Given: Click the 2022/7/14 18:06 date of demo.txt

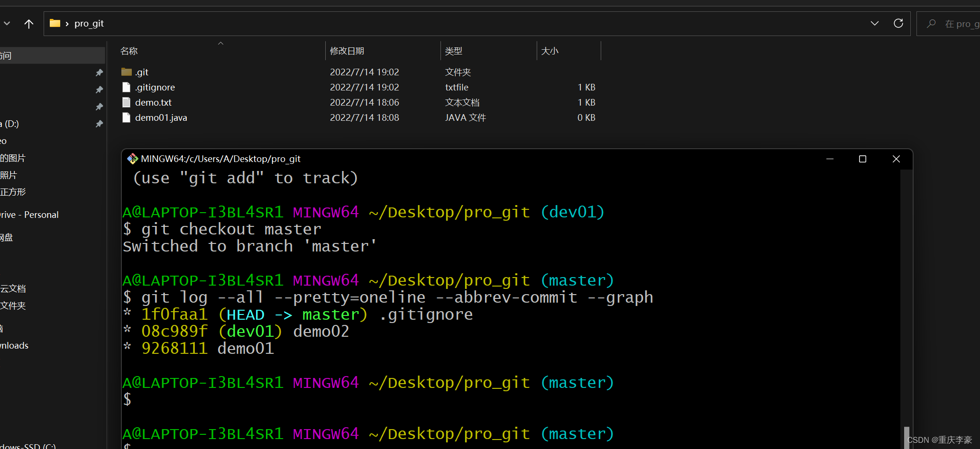Looking at the screenshot, I should click(365, 102).
